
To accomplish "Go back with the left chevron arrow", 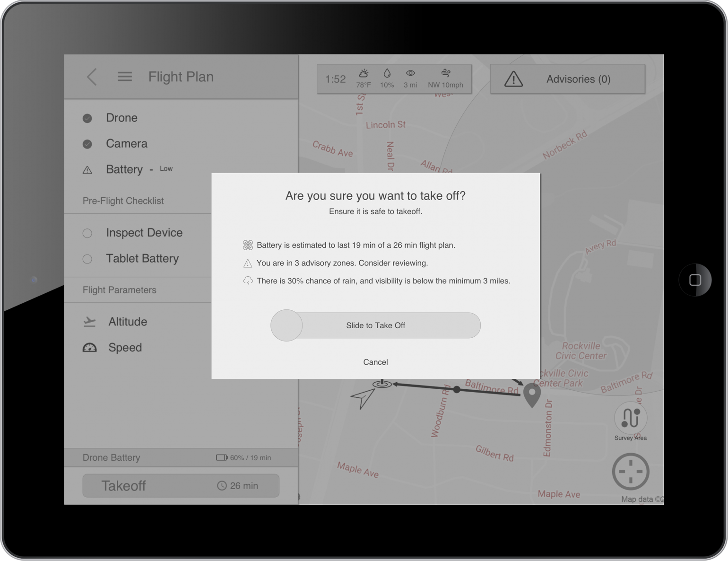I will (x=92, y=77).
